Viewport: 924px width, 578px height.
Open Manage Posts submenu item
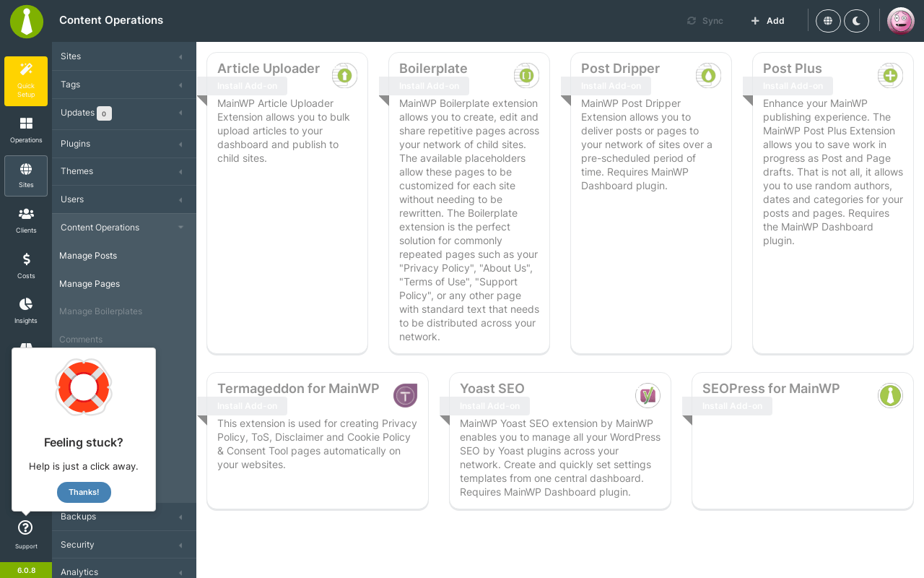88,256
